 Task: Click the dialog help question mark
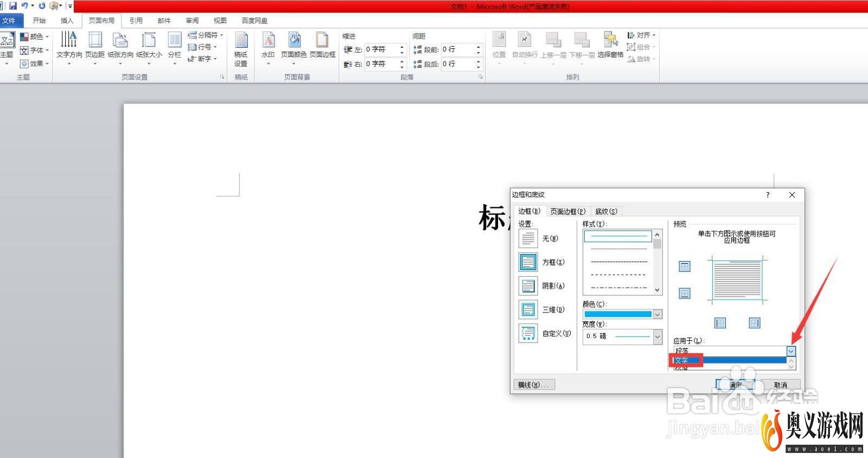[768, 195]
